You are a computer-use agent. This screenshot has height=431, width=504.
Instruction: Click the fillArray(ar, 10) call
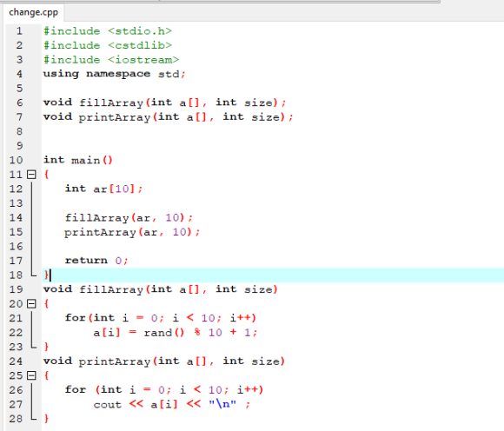tap(129, 217)
